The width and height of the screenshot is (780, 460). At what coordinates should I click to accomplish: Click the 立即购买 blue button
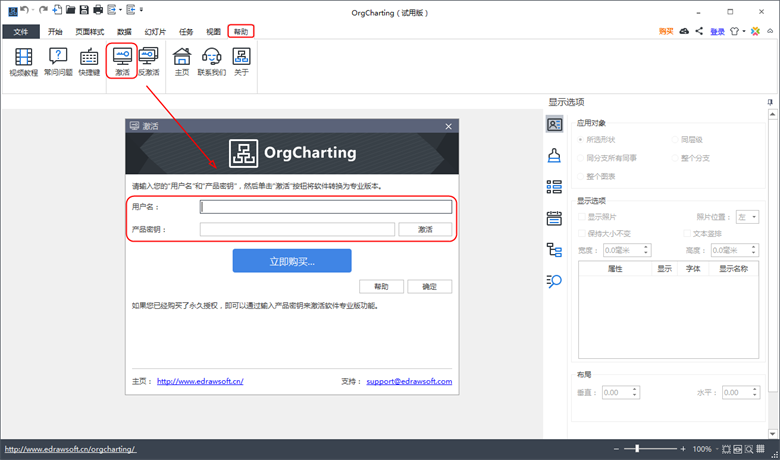click(x=292, y=261)
